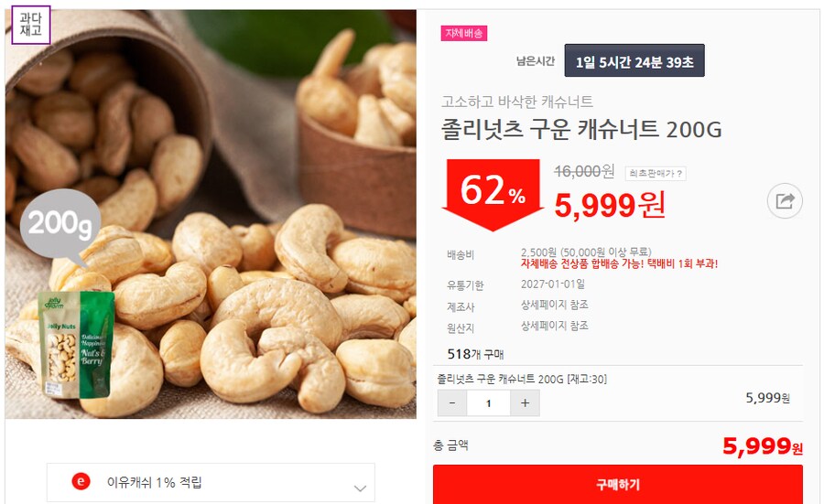Decrease quantity with the minus button
This screenshot has width=824, height=504.
pyautogui.click(x=452, y=403)
